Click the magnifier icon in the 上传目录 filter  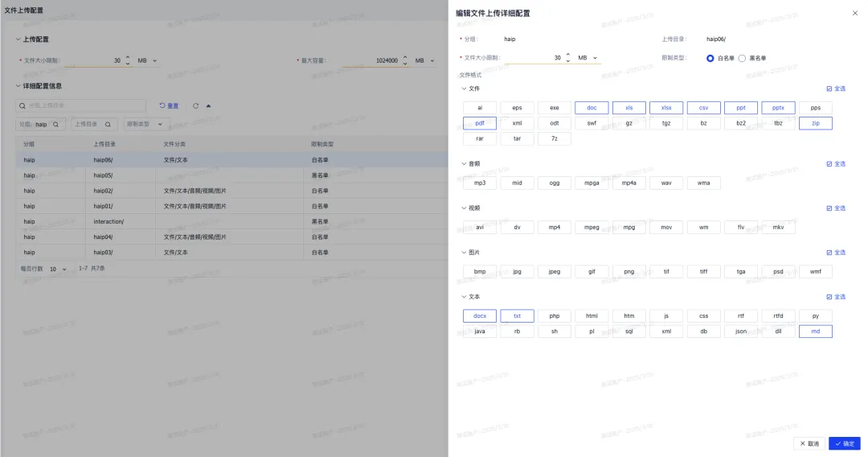(x=108, y=125)
